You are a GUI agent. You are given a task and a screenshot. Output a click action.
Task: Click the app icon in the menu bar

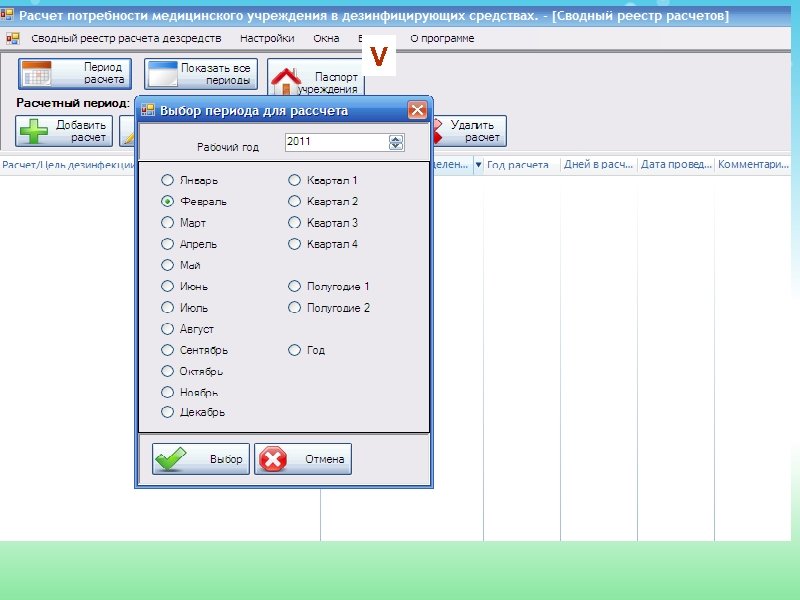click(x=12, y=38)
